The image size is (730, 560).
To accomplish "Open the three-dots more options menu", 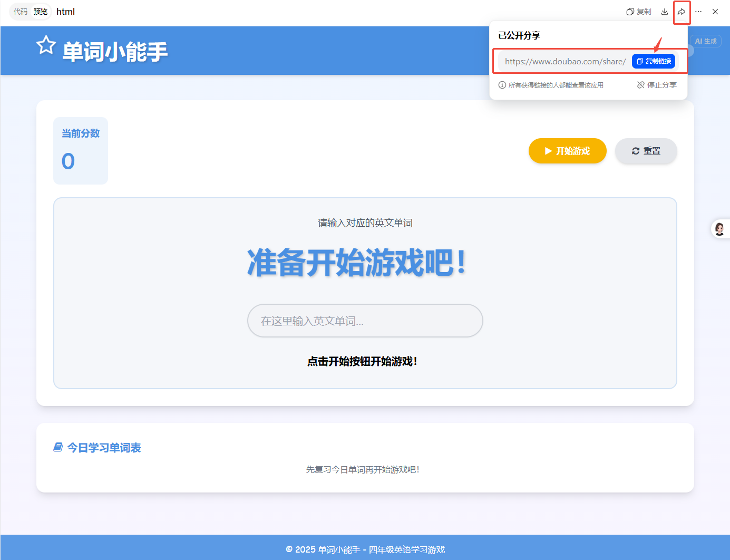I will click(x=698, y=12).
